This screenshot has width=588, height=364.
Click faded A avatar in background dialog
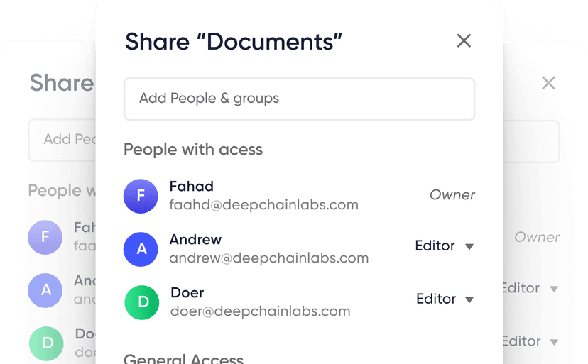pyautogui.click(x=45, y=290)
